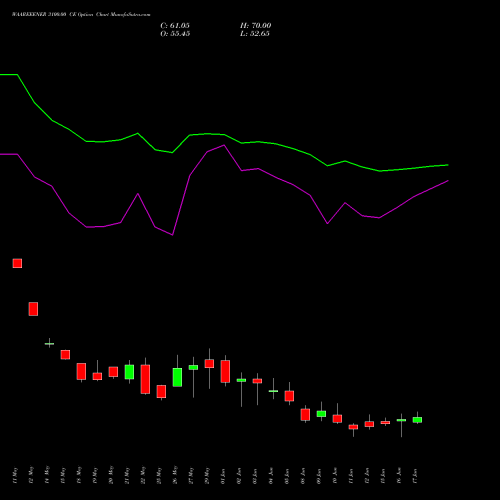The height and width of the screenshot is (500, 500).
Task: Select the close value C: 61.05
Action: [175, 26]
